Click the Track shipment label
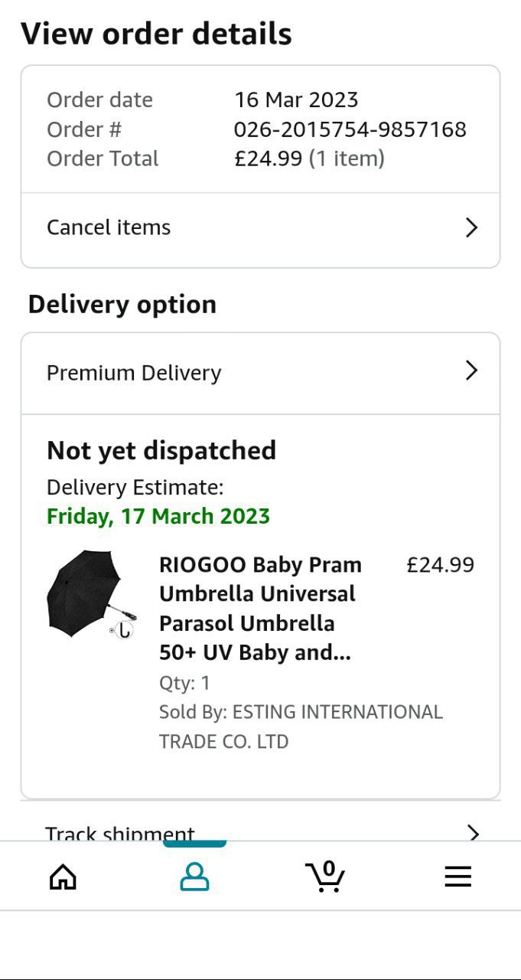This screenshot has height=980, width=521. coord(120,833)
